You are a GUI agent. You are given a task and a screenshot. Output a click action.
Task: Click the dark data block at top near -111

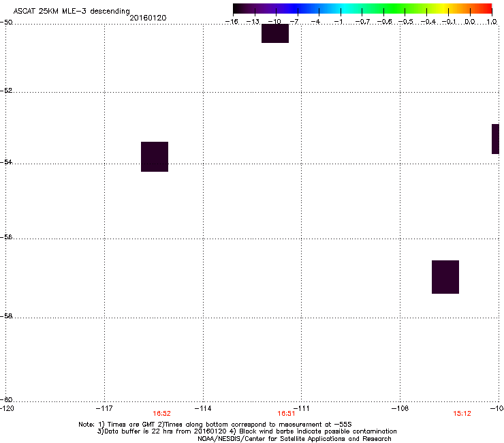(275, 33)
